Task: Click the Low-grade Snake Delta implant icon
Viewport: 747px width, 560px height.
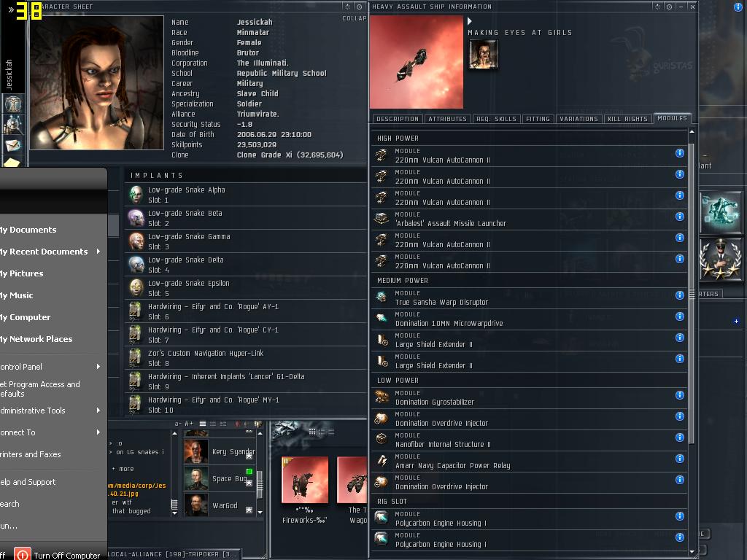Action: coord(136,264)
